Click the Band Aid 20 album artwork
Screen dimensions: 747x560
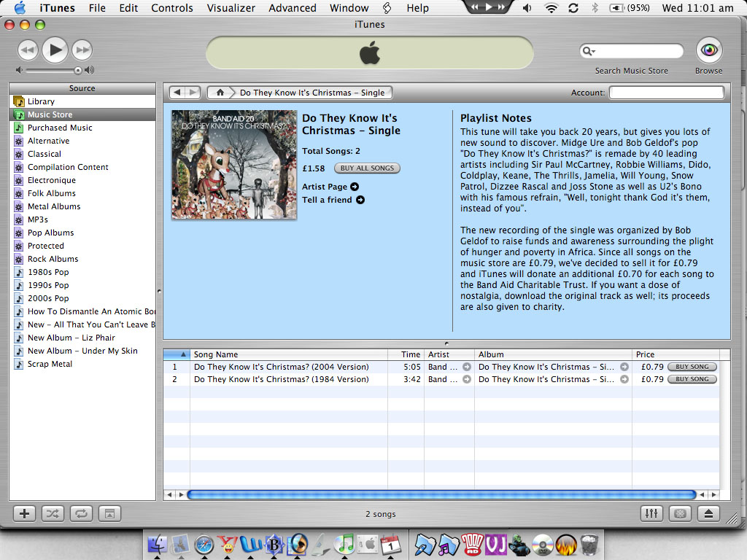234,164
